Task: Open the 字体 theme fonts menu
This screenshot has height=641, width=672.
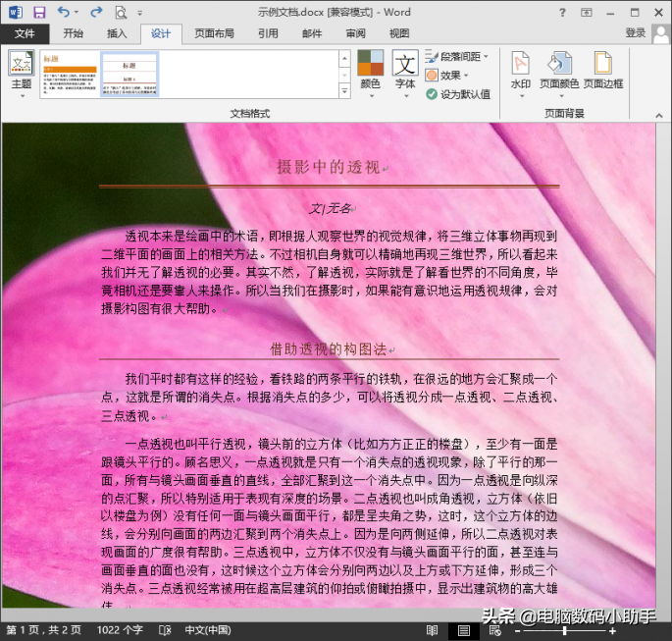Action: click(x=405, y=74)
